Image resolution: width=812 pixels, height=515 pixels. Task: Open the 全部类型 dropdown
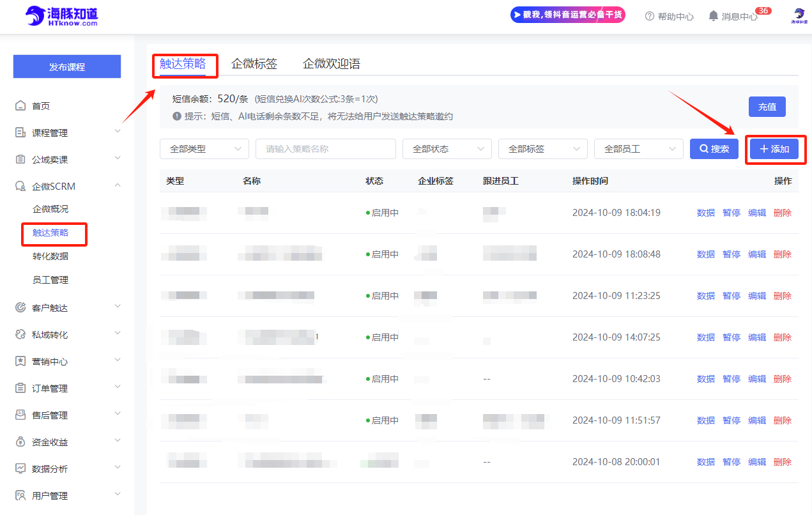(204, 149)
